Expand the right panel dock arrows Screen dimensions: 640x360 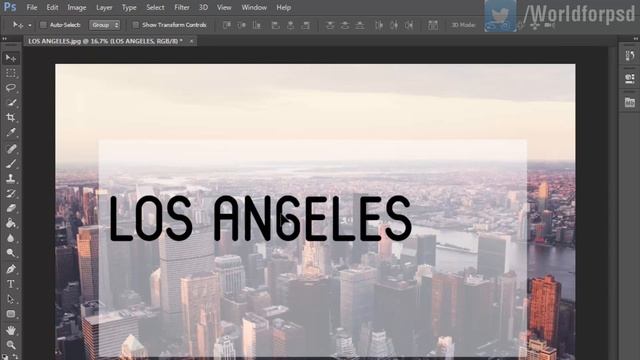(636, 38)
